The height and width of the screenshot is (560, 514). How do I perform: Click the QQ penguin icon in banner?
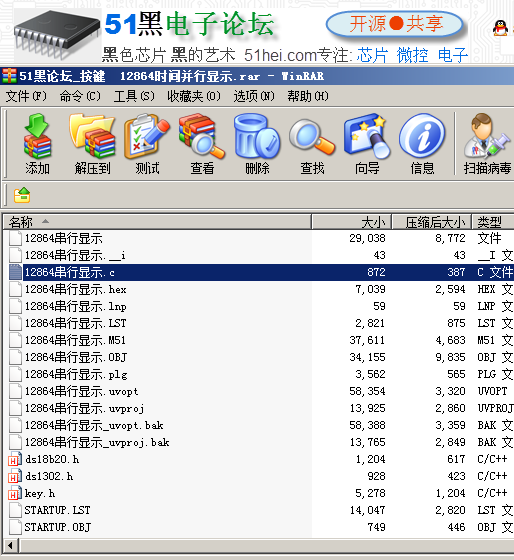pyautogui.click(x=500, y=28)
